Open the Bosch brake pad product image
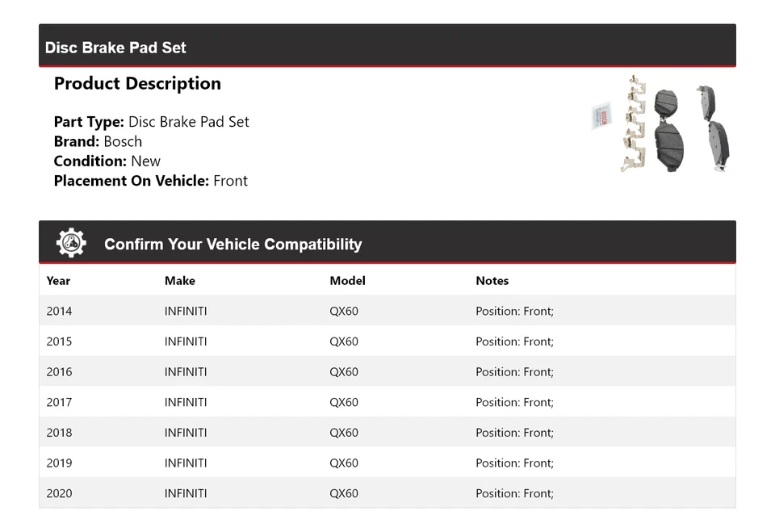 pos(661,124)
